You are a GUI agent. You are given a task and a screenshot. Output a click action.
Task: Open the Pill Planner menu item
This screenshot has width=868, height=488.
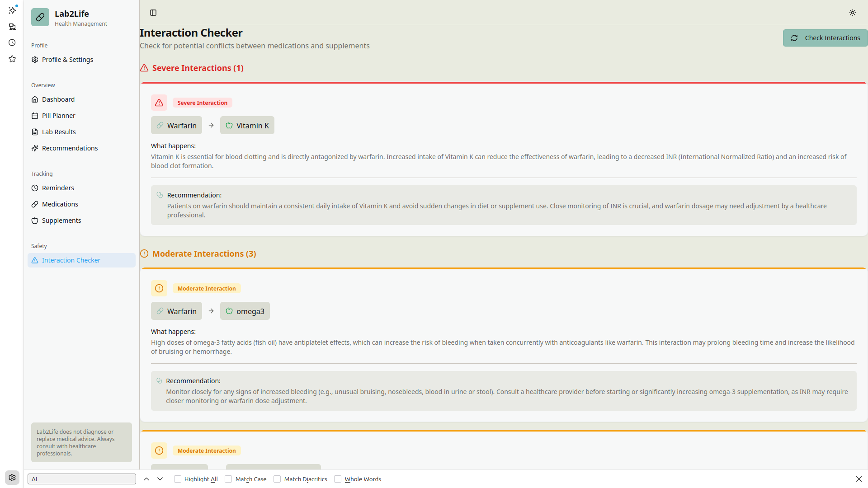pyautogui.click(x=59, y=116)
